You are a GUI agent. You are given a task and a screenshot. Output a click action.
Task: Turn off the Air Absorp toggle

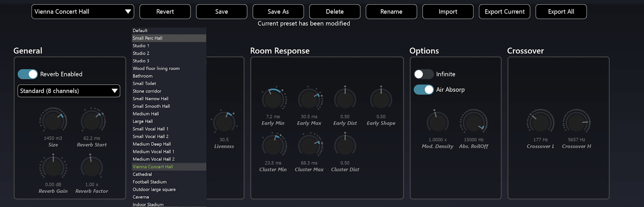[x=423, y=89]
